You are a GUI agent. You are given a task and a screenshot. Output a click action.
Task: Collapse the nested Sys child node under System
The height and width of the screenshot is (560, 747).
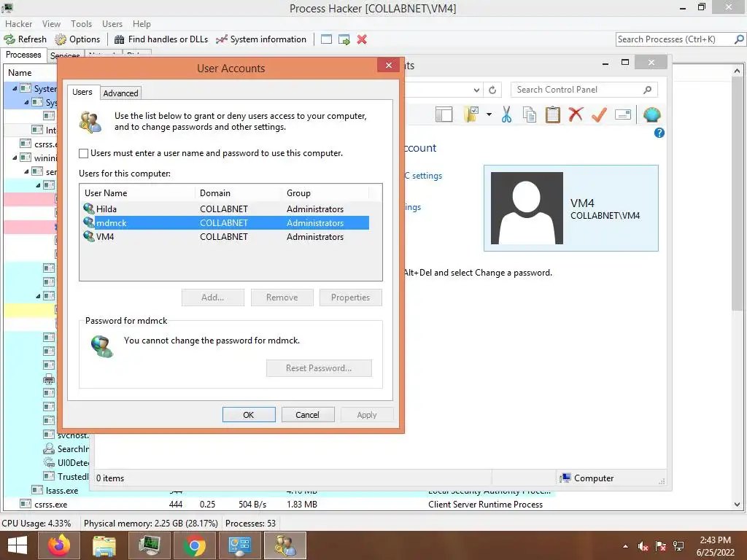tap(27, 102)
